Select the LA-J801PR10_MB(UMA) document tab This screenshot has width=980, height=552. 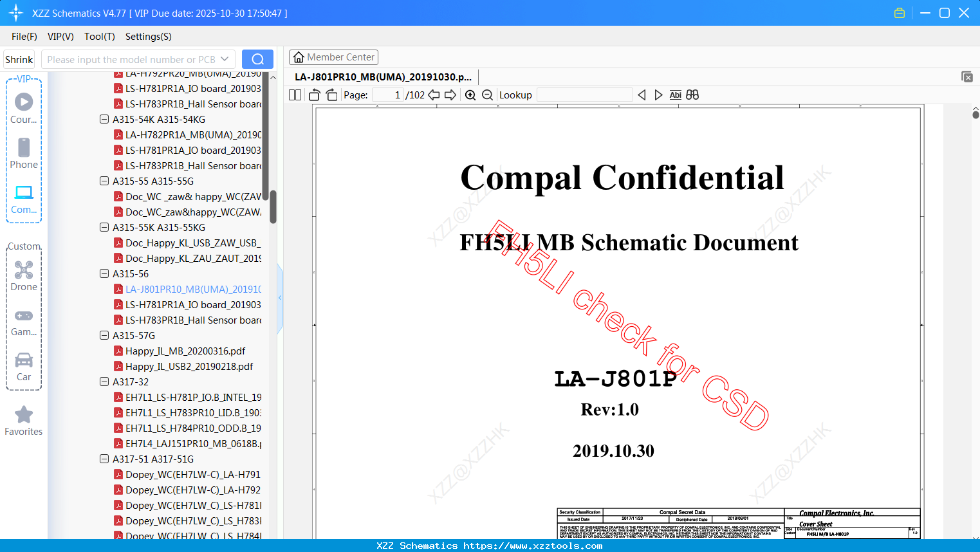pyautogui.click(x=383, y=77)
